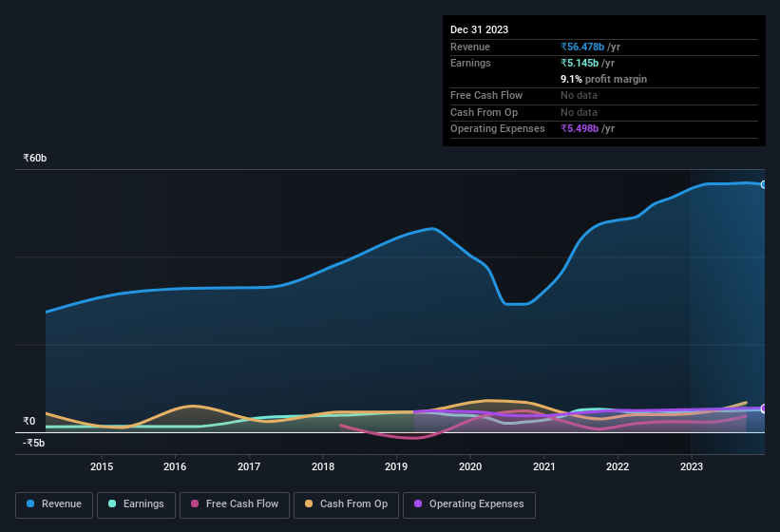Click the 2019 x-axis year label
Screen dimensions: 780x532
tap(396, 466)
